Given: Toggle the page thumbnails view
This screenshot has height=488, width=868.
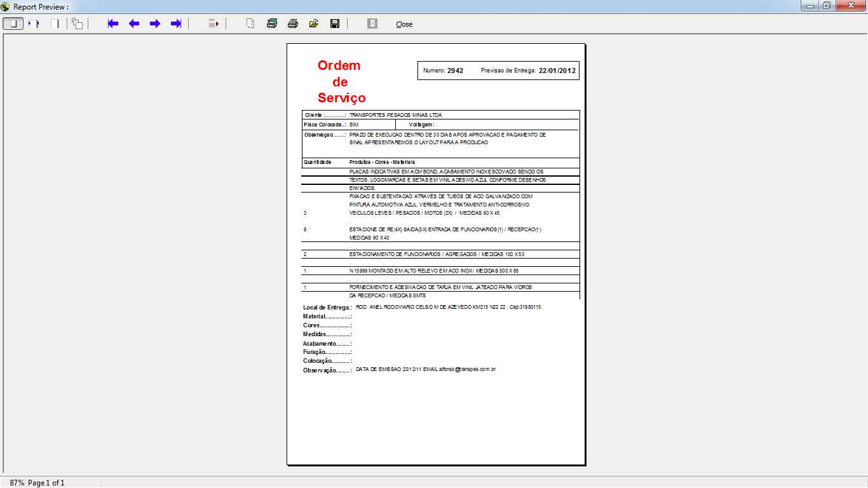Looking at the screenshot, I should tap(78, 24).
